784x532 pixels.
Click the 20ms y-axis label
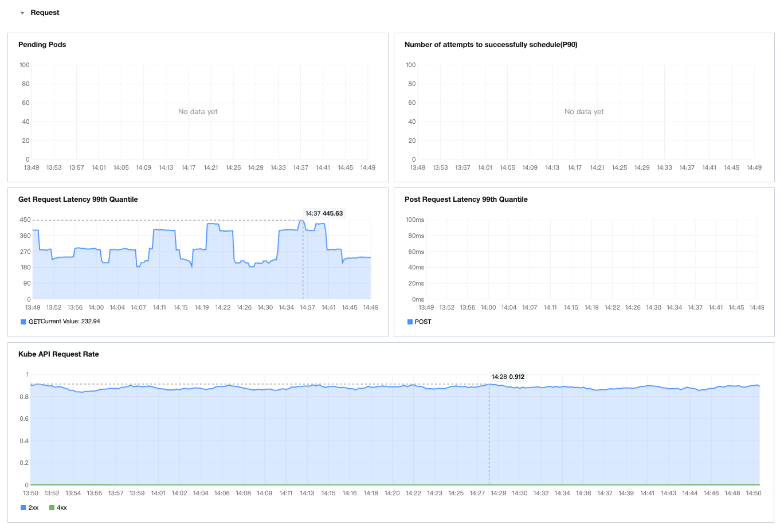tap(416, 283)
